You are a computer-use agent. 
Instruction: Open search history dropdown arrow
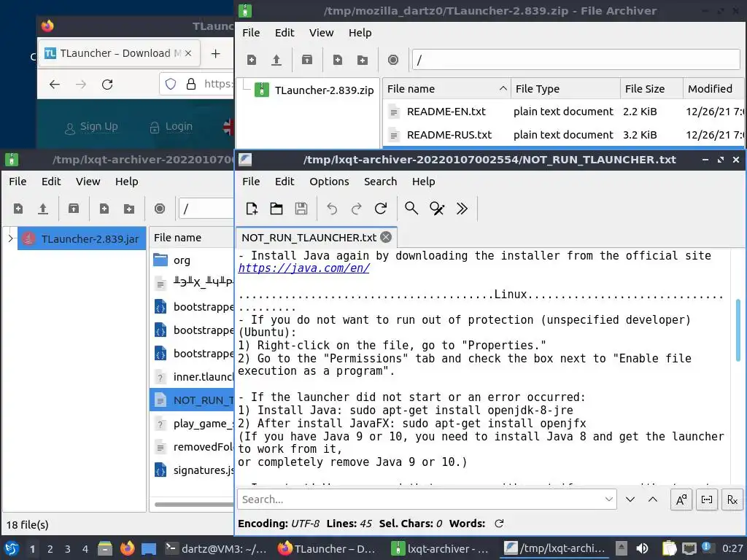tap(609, 499)
